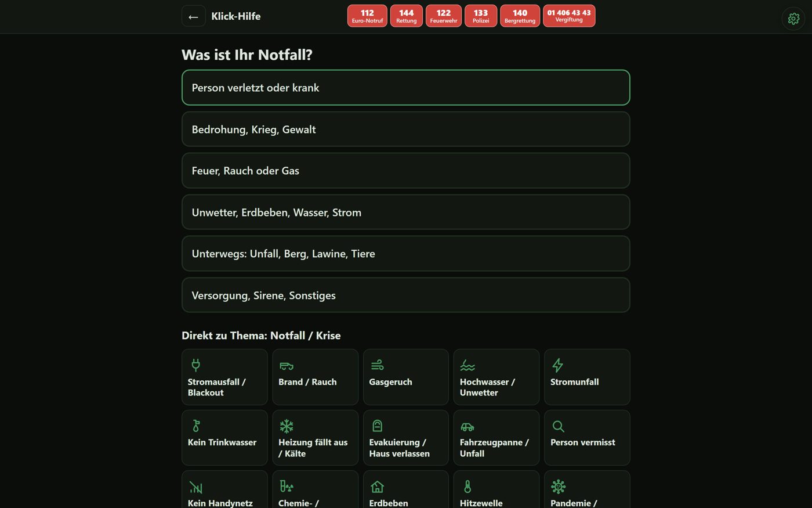
Task: Select the Kein Trinkwasser icon tile
Action: pyautogui.click(x=224, y=438)
